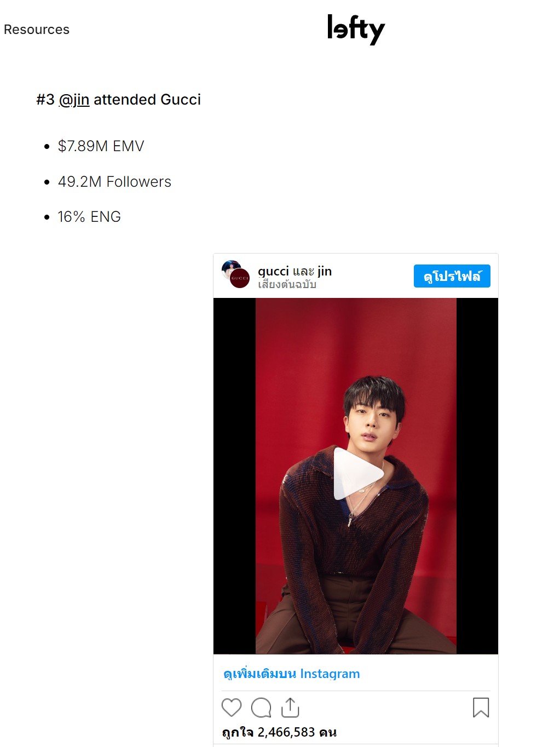Click the jin username in post header
Viewport: 560px width, 747px height.
point(325,271)
